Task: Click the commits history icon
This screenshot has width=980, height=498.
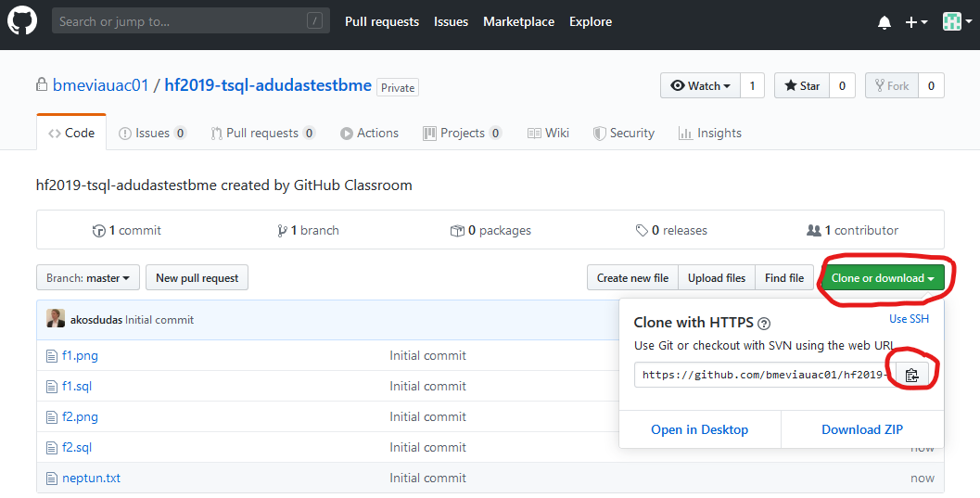Action: [x=99, y=231]
